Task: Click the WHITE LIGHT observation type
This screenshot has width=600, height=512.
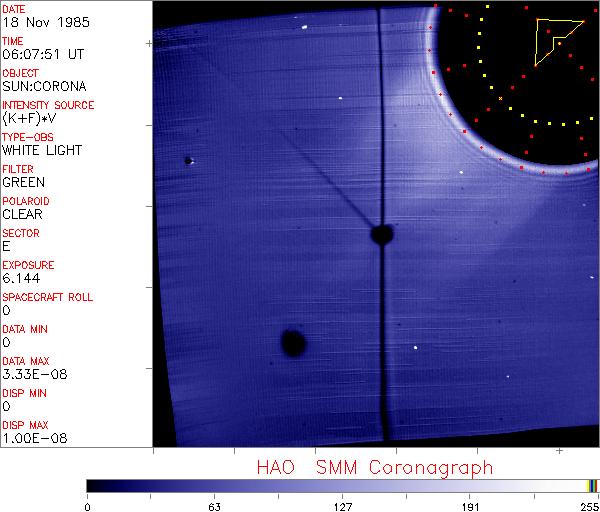Action: pyautogui.click(x=42, y=151)
